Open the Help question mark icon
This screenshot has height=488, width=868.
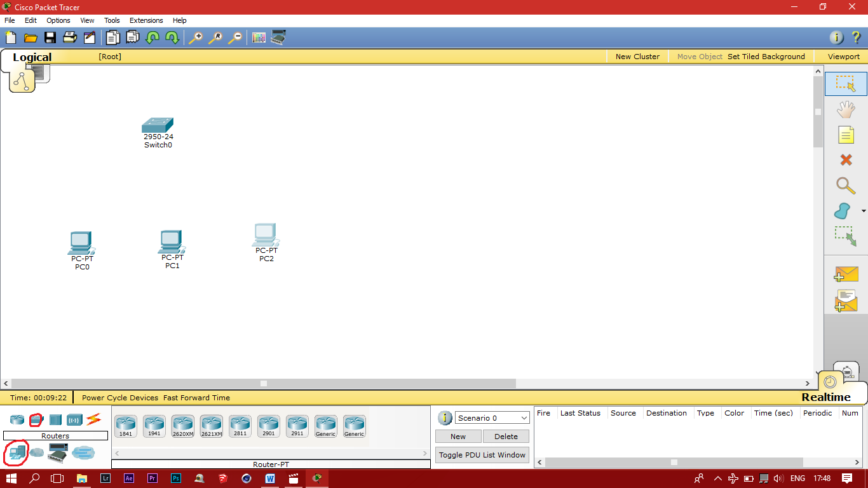point(856,37)
